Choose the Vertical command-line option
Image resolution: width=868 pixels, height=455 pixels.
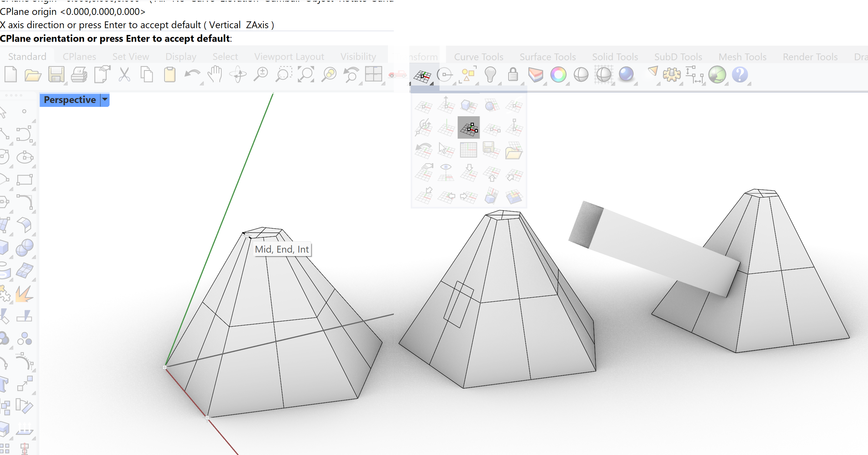[x=225, y=25]
